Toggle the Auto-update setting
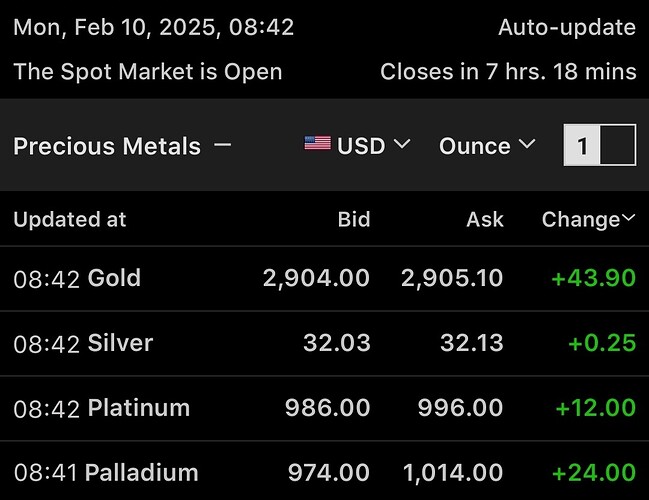Screen dimensions: 649x500 coord(567,28)
